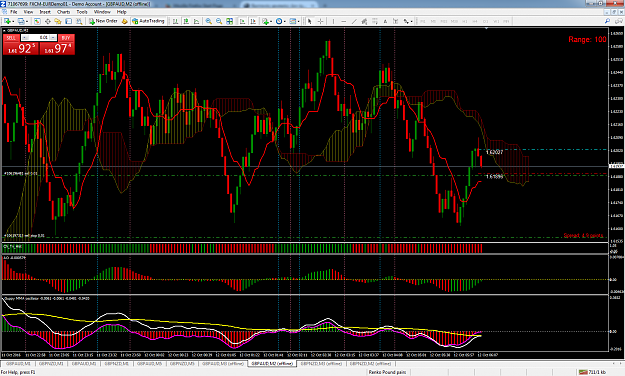Image resolution: width=625 pixels, height=376 pixels.
Task: Open the File menu
Action: [14, 12]
